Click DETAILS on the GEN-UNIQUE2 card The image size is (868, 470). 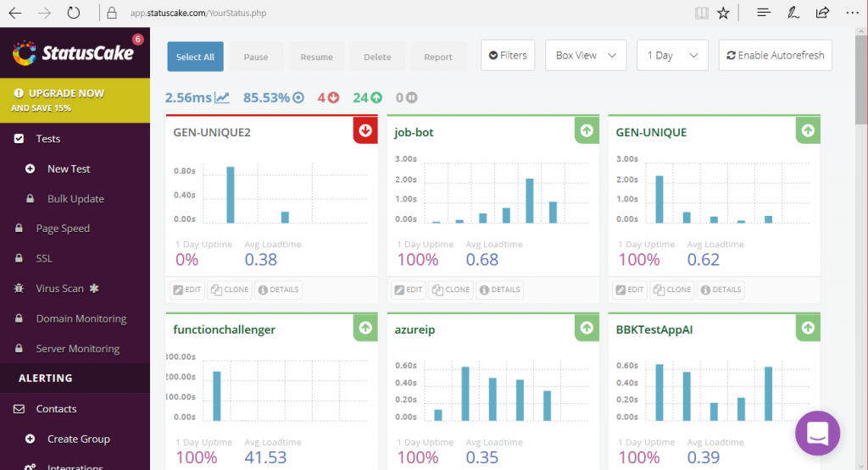(x=278, y=289)
